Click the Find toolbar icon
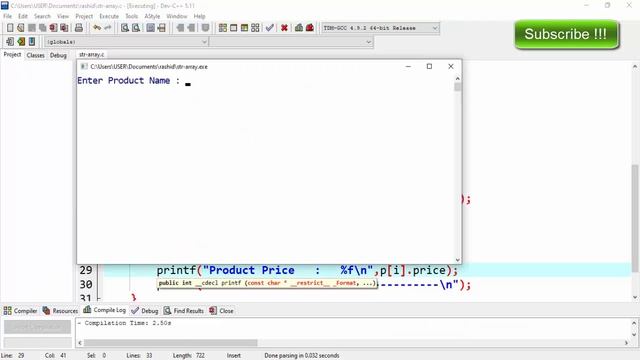 125,28
